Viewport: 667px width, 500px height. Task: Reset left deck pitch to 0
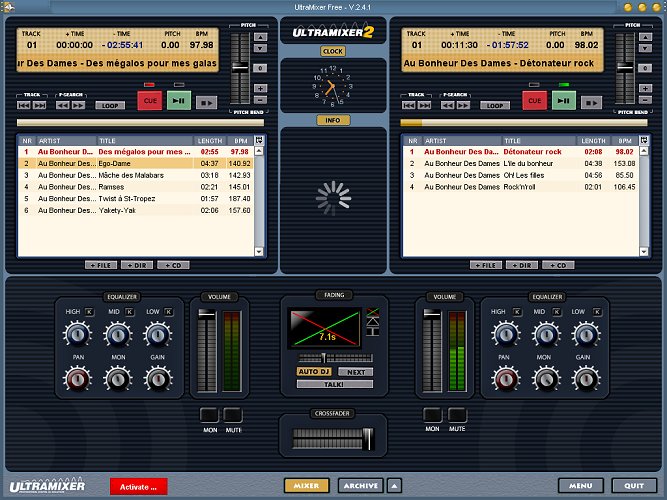click(x=260, y=68)
